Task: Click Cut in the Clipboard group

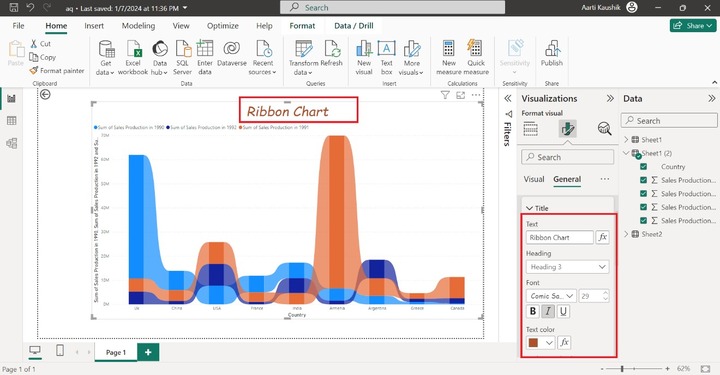Action: 40,44
